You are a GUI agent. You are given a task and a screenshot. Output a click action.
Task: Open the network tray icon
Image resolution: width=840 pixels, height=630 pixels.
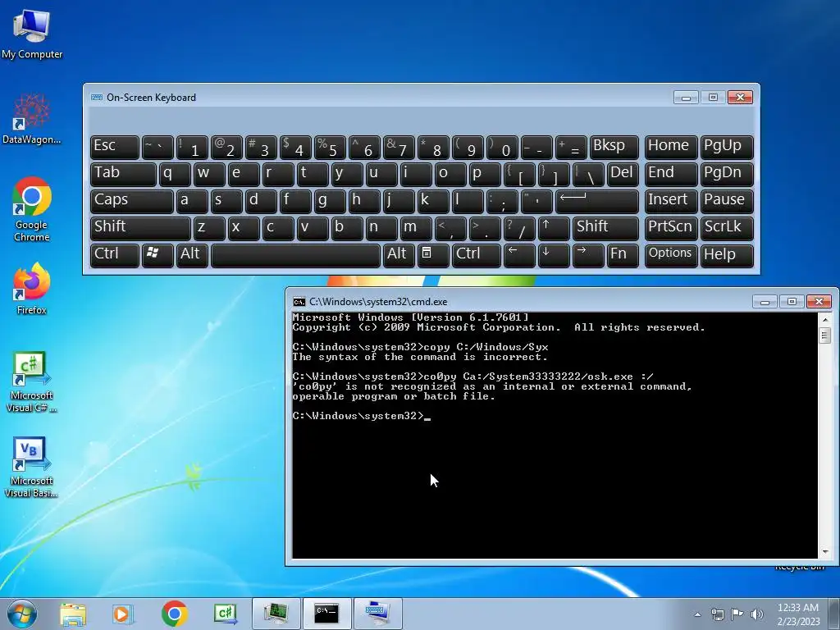pos(717,614)
